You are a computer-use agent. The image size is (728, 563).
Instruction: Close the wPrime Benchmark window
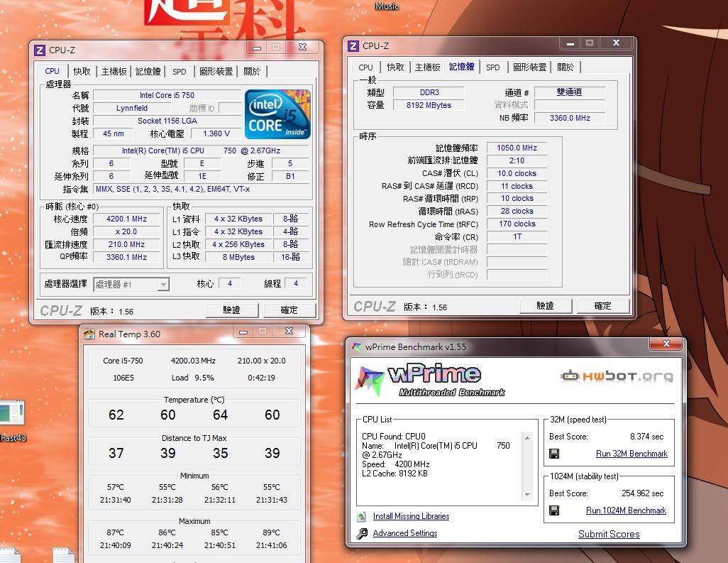click(x=666, y=344)
